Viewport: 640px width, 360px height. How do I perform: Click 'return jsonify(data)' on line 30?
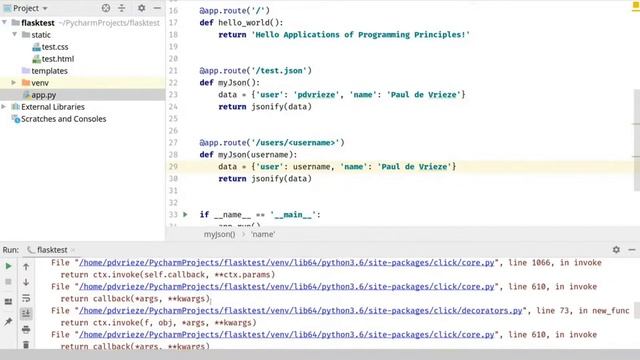265,179
